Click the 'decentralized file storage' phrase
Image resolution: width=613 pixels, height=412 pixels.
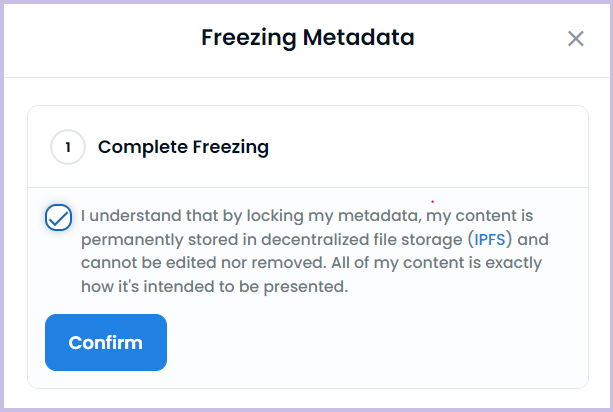362,240
